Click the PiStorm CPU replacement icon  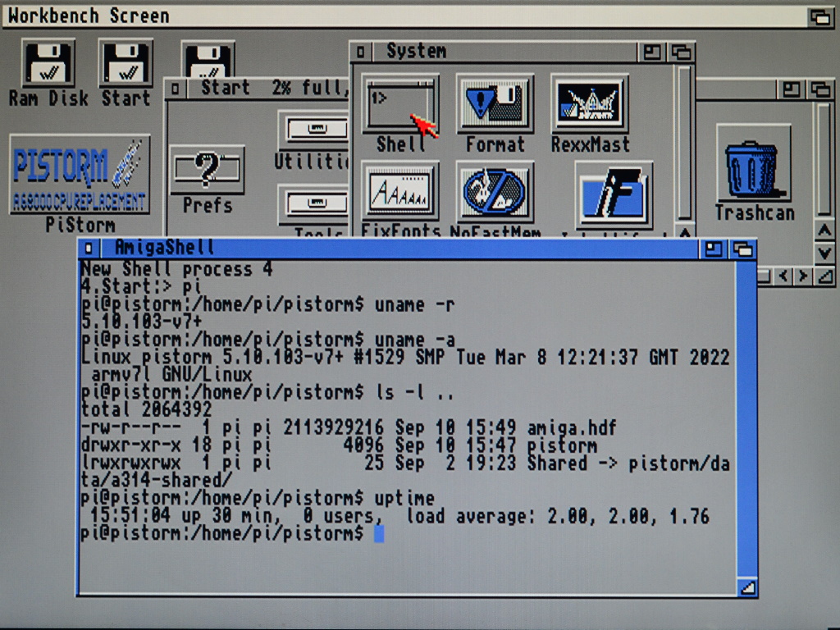(80, 174)
